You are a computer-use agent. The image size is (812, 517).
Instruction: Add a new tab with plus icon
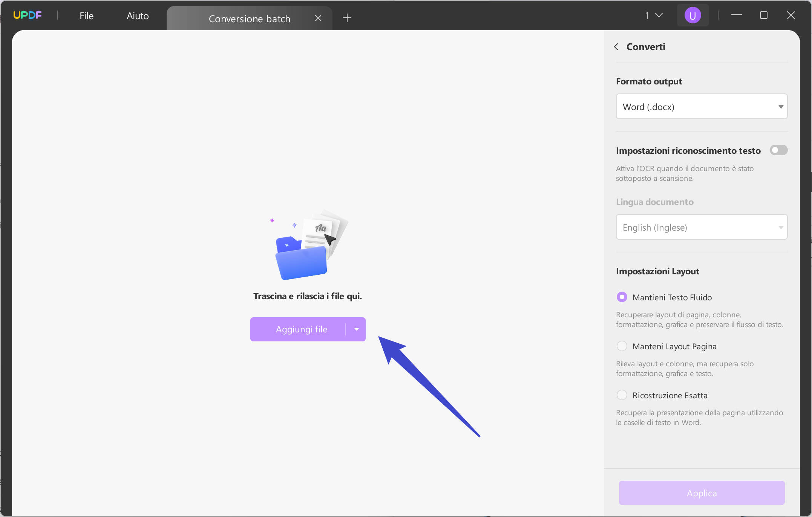[x=347, y=18]
